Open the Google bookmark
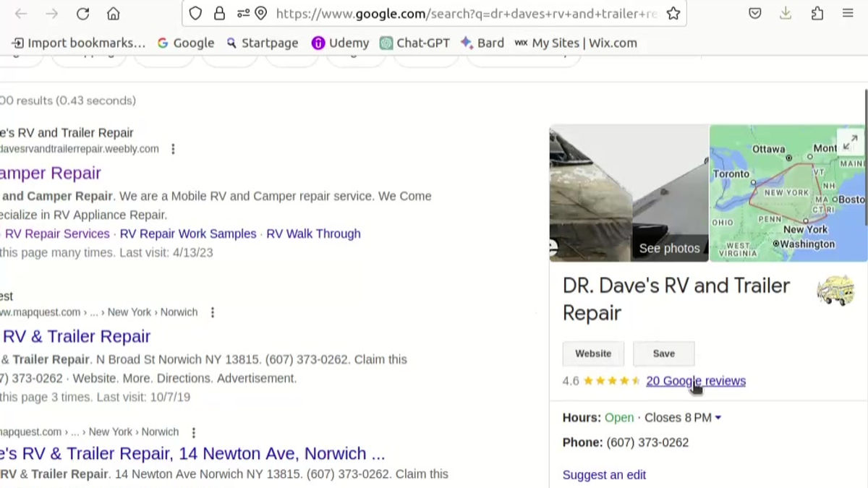Screen dimensions: 868x488 186,43
